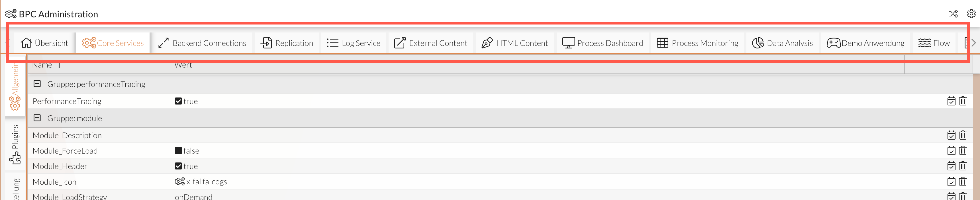Collapse the performanceTracing group
This screenshot has width=980, height=200.
point(37,84)
